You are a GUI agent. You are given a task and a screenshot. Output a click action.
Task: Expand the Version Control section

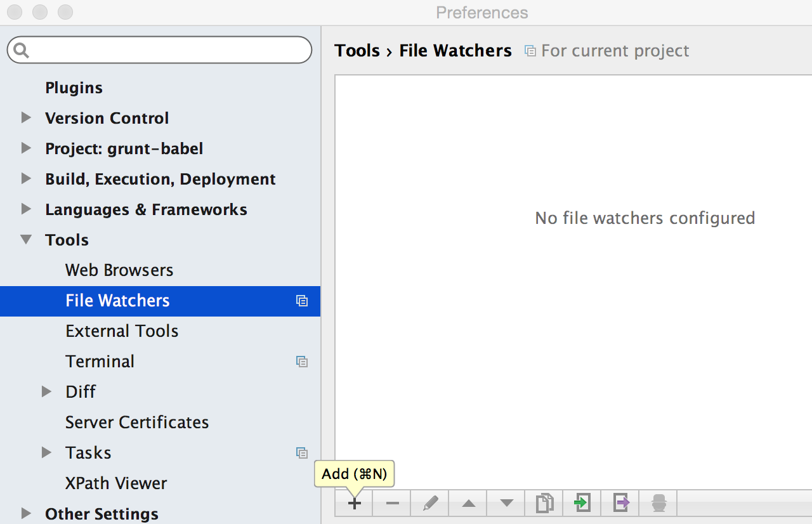pyautogui.click(x=26, y=117)
